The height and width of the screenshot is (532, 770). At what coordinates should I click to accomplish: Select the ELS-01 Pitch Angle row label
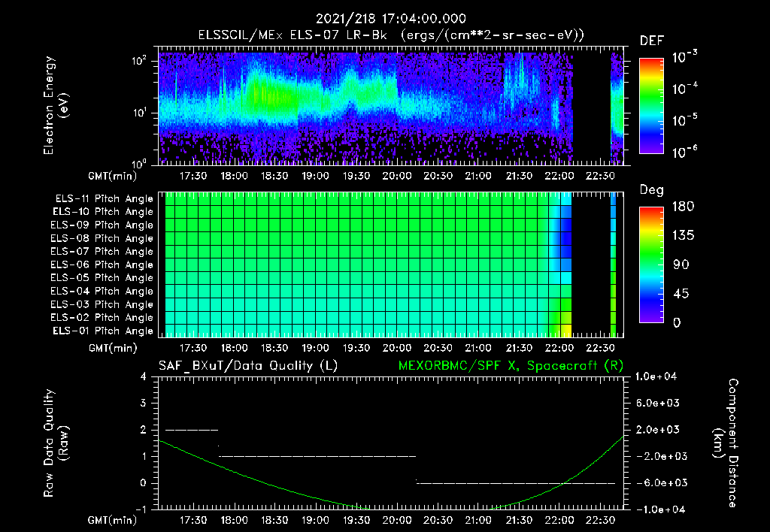pyautogui.click(x=102, y=331)
